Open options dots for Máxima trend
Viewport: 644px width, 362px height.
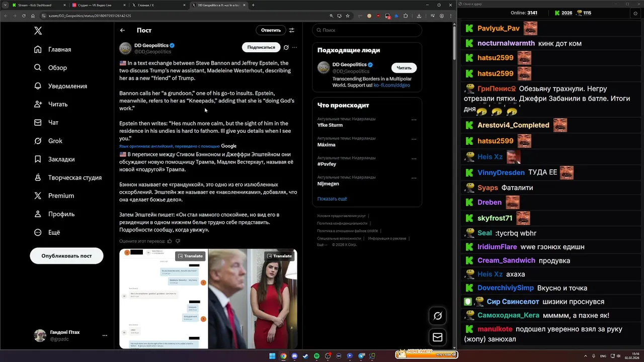coord(414,139)
